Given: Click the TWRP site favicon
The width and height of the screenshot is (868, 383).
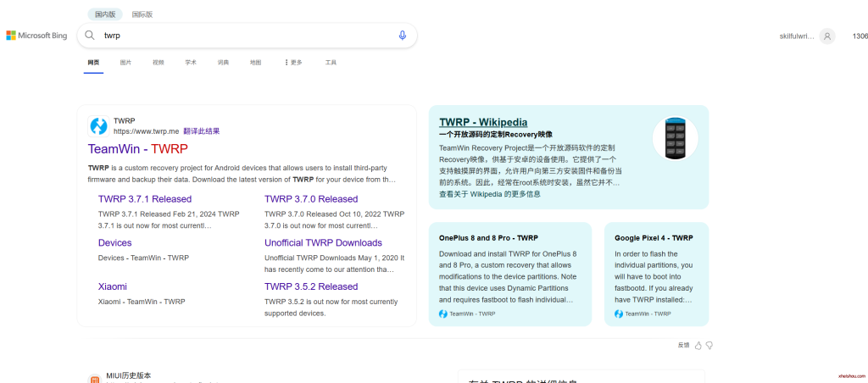Looking at the screenshot, I should [98, 126].
